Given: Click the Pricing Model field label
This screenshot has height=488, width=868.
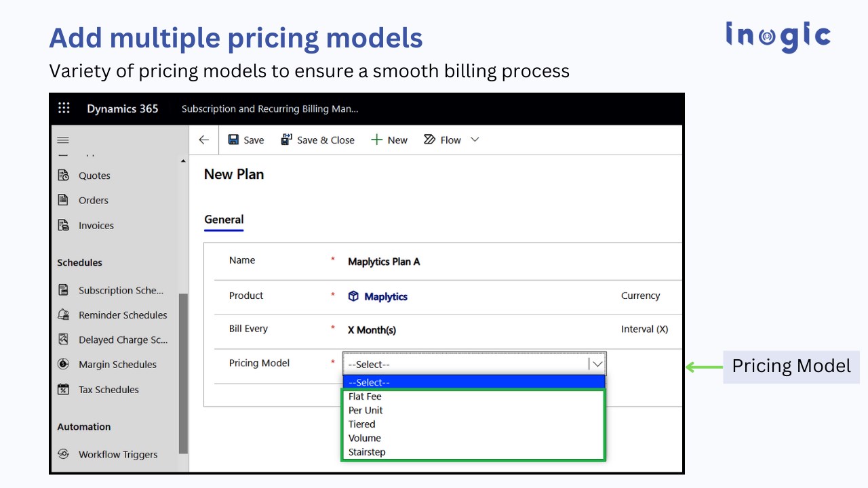Looking at the screenshot, I should (259, 363).
